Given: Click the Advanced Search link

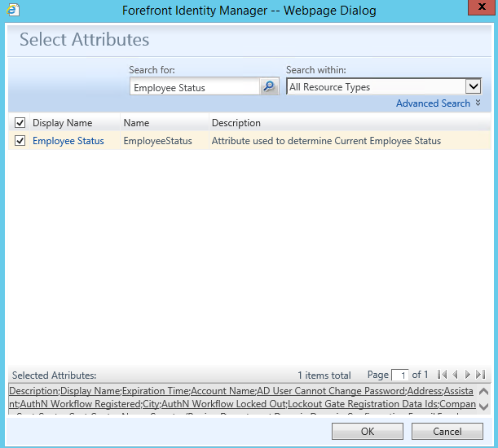Looking at the screenshot, I should [x=433, y=103].
